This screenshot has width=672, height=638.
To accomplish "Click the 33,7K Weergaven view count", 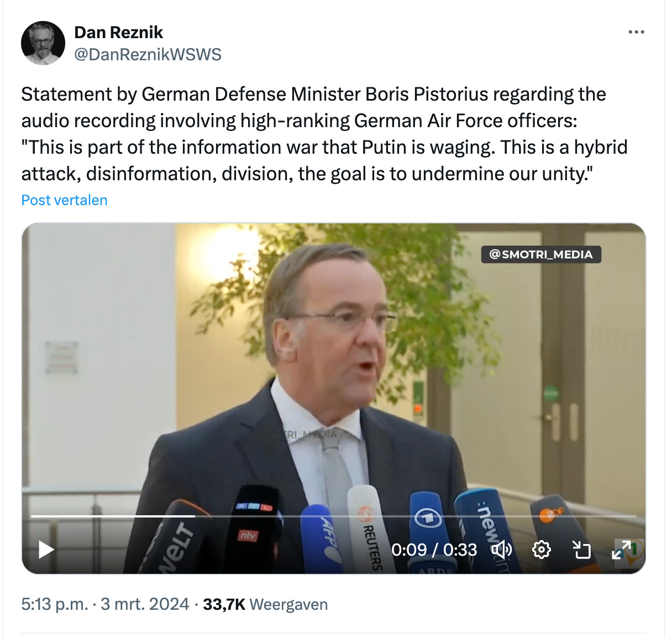I will 265,604.
